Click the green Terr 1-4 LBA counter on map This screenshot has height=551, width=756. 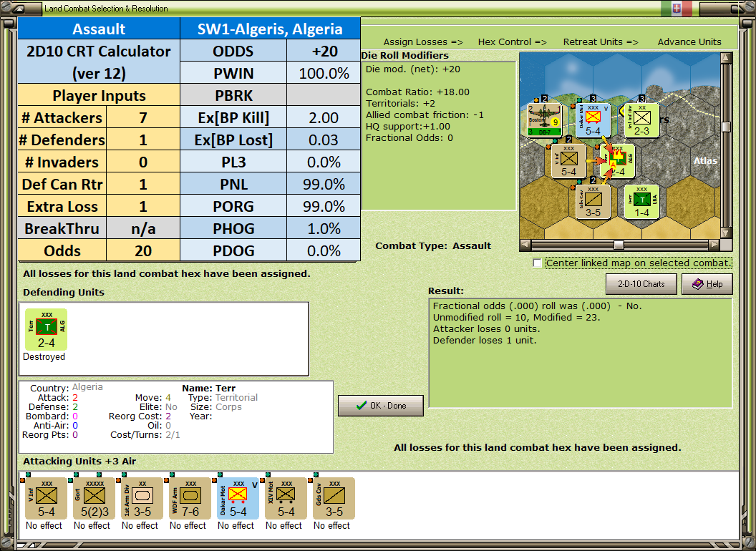(x=641, y=202)
